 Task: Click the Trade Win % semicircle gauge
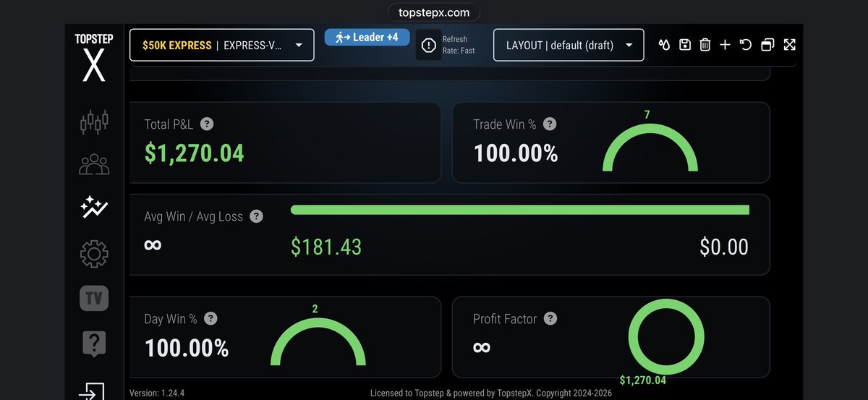(x=650, y=147)
